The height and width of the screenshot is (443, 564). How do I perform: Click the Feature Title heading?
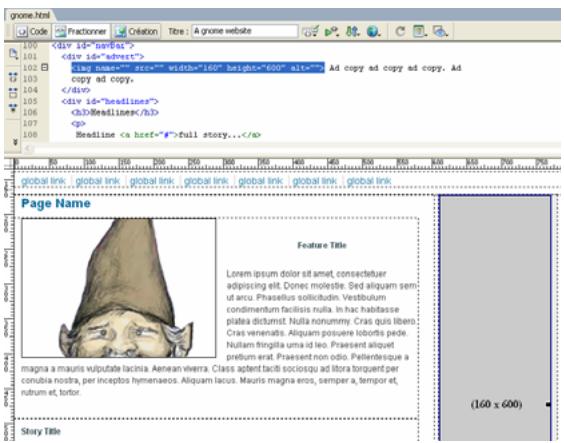(322, 245)
